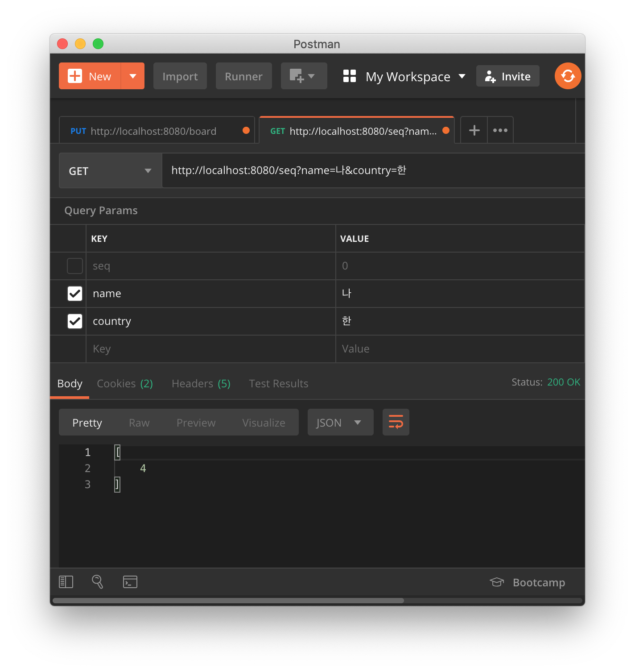Edit the name value 나 cell
Screen dimensions: 635x672
pyautogui.click(x=460, y=294)
